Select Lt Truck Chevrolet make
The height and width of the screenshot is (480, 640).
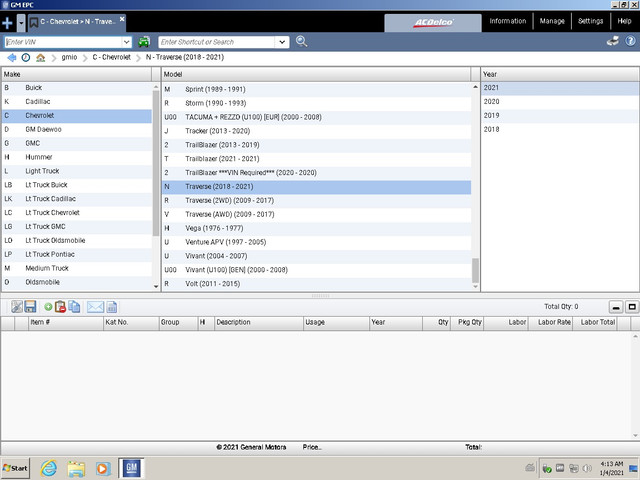point(77,213)
